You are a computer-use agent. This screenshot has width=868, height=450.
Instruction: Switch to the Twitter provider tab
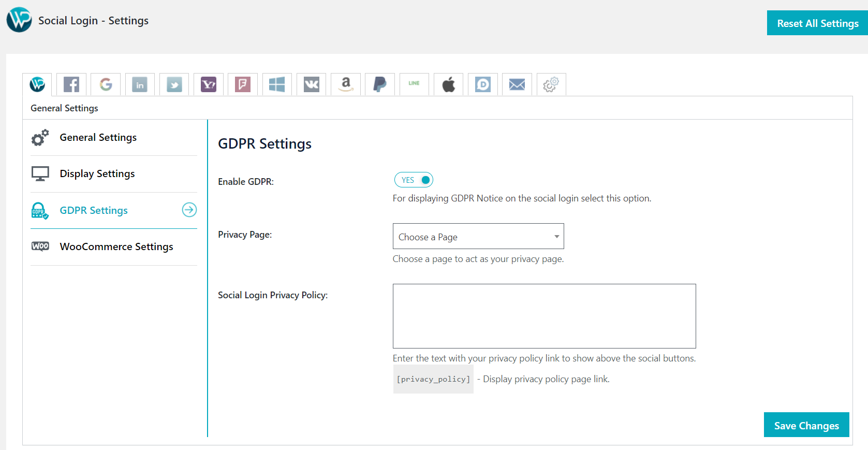174,84
